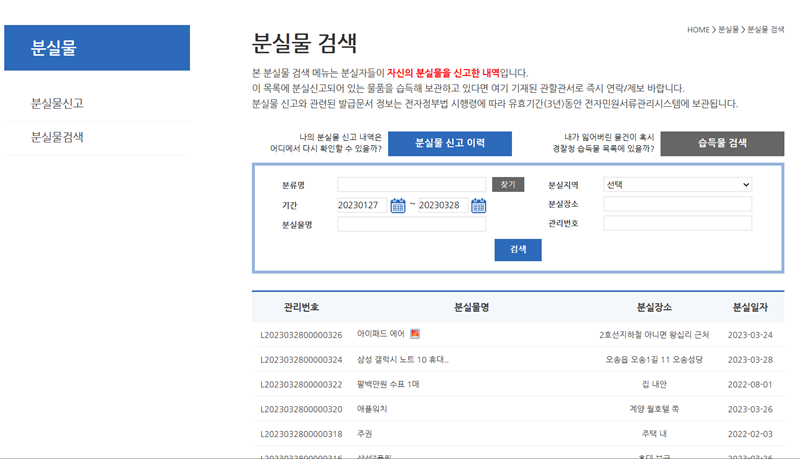Image resolution: width=800 pixels, height=459 pixels.
Task: Select management number L2023032800000322
Action: (301, 385)
